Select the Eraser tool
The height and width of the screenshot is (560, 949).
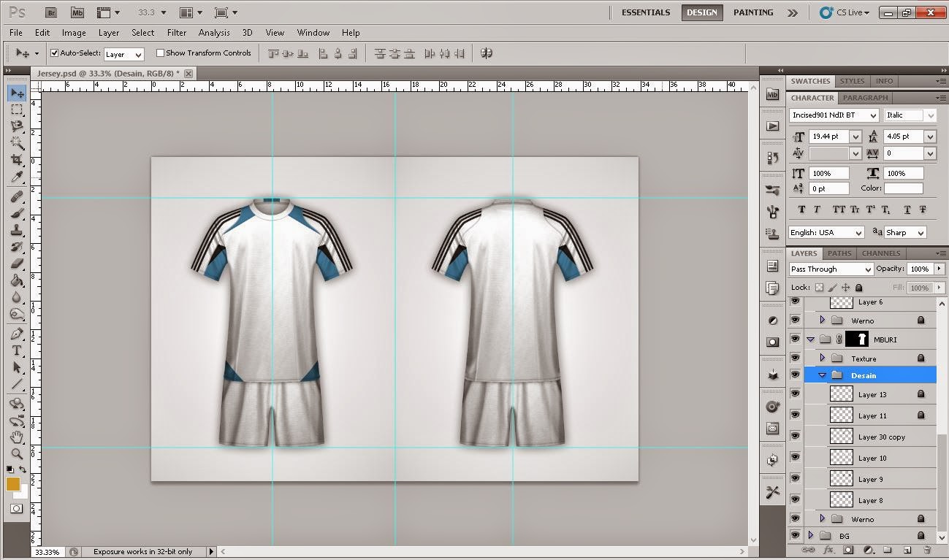click(x=17, y=264)
